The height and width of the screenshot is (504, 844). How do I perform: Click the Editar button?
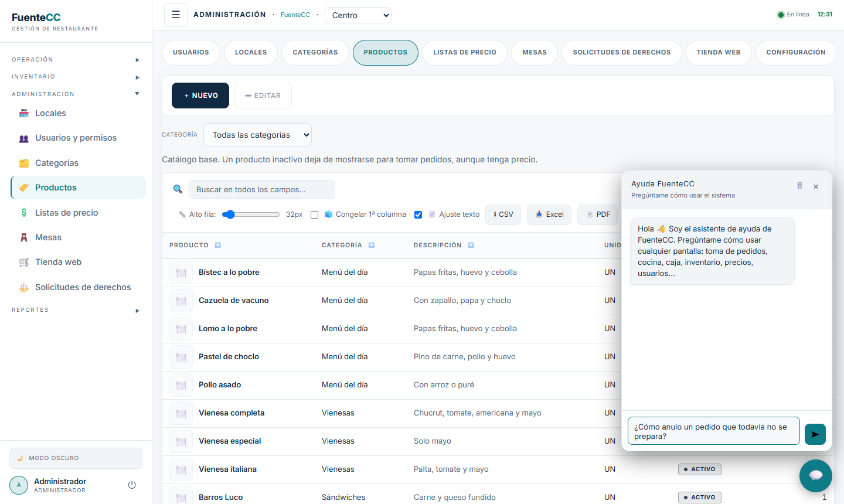pyautogui.click(x=263, y=96)
